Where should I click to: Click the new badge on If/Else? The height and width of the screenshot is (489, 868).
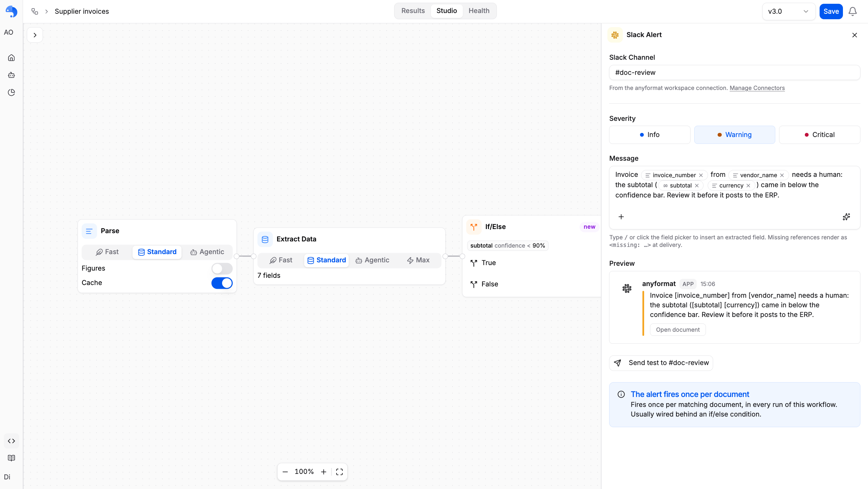[x=589, y=227]
